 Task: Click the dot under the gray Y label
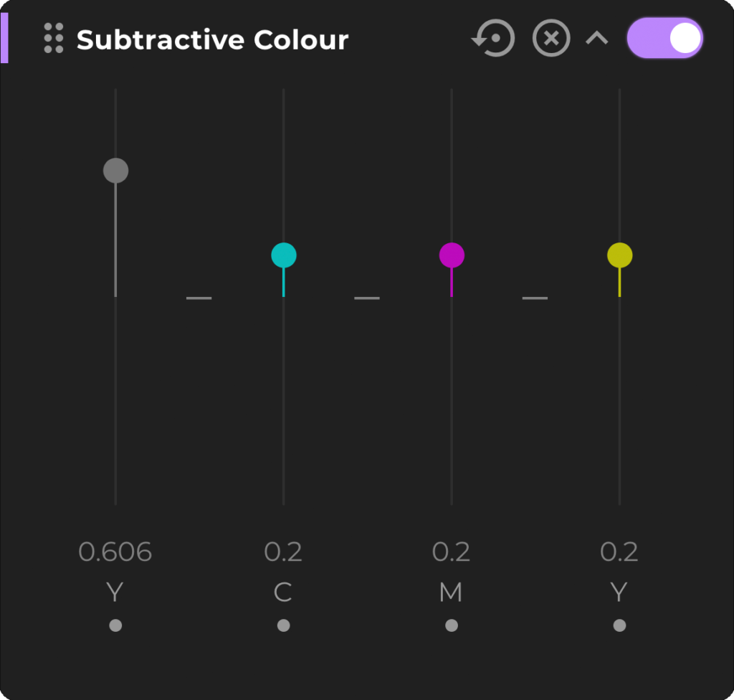click(115, 625)
